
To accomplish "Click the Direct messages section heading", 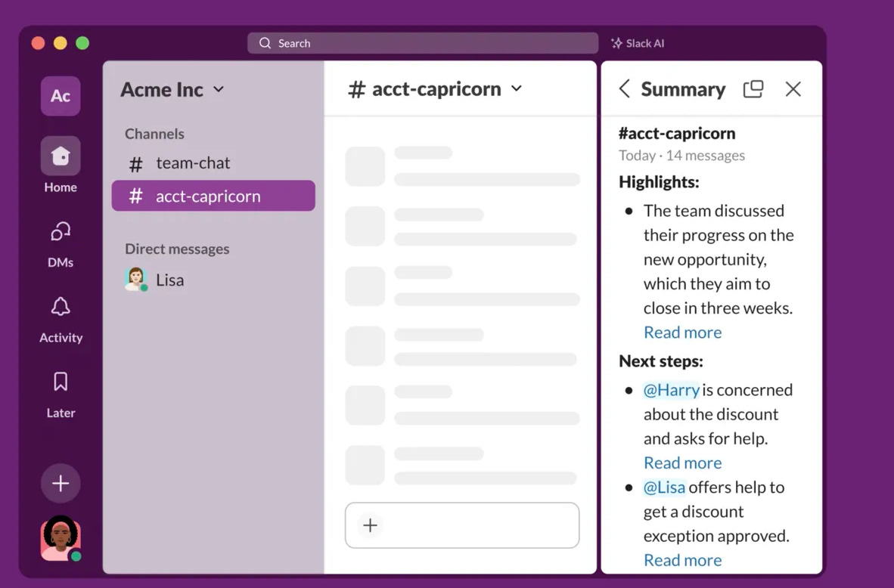I will coord(177,249).
